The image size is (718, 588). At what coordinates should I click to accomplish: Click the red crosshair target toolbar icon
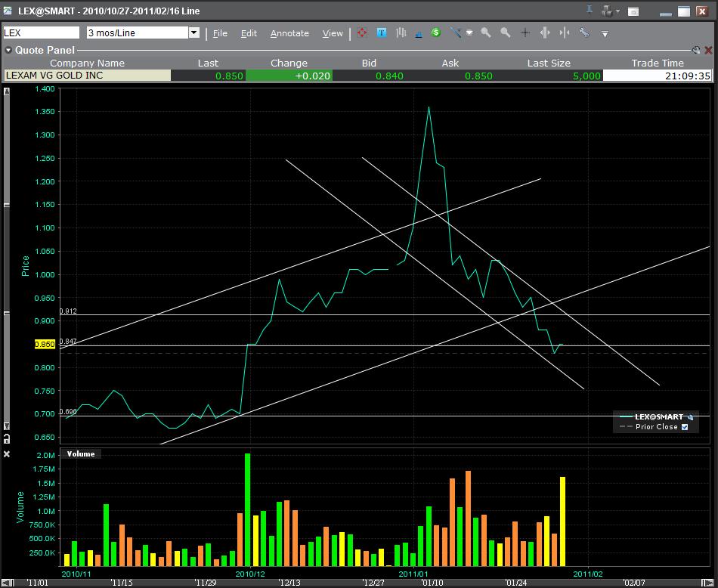[362, 33]
